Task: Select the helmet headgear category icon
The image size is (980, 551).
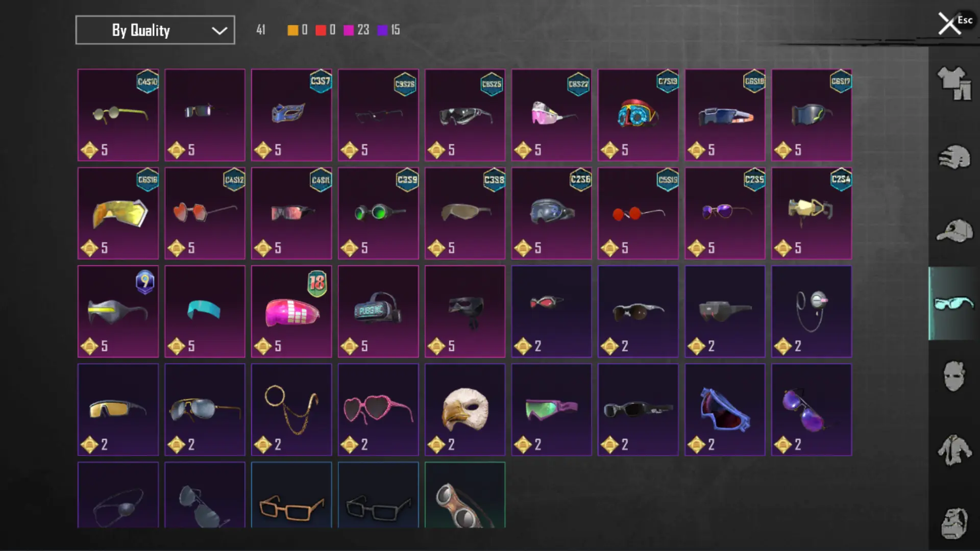Action: (954, 157)
